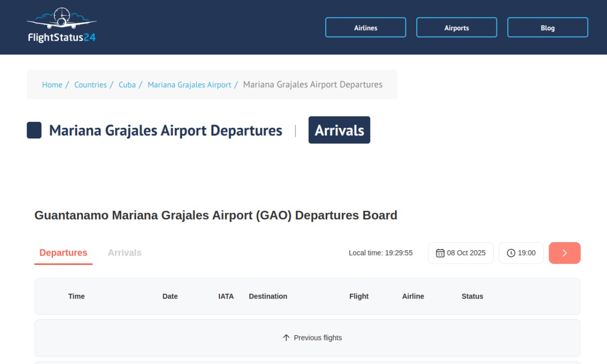Expand Previous flights with the up arrow

[312, 338]
